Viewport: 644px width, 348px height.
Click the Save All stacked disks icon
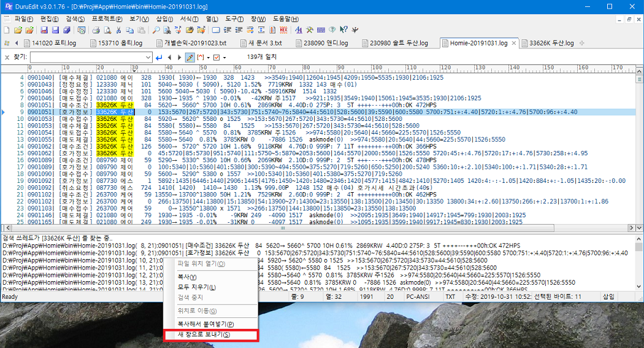coord(66,30)
